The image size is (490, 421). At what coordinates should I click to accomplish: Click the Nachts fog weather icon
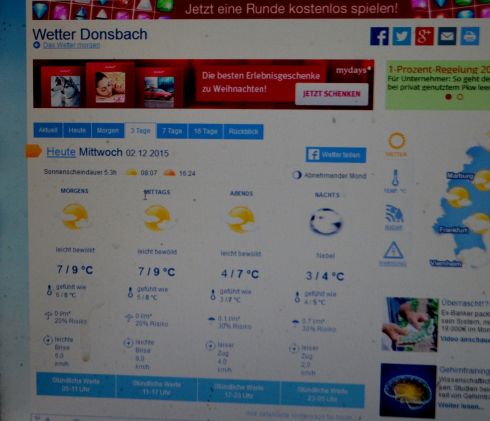coord(326,221)
